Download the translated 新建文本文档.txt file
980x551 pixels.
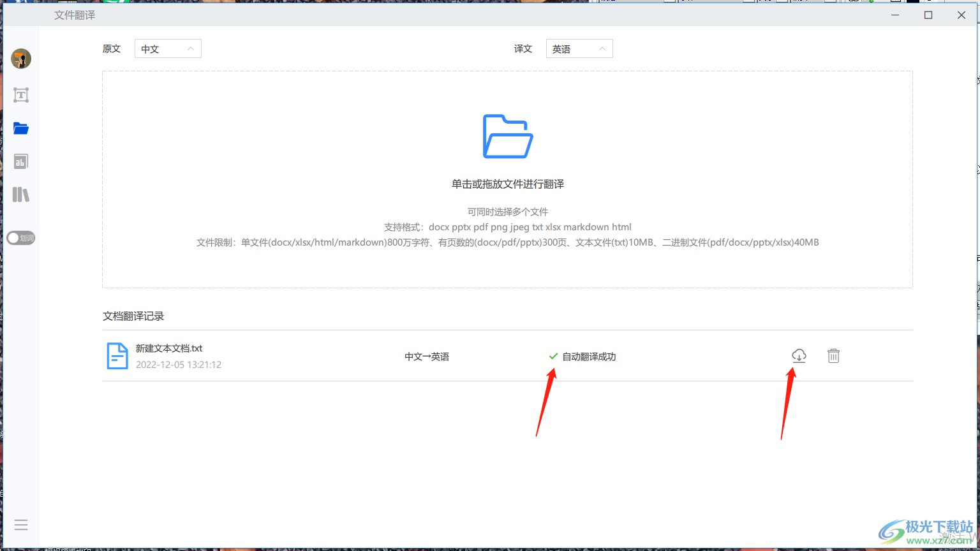pos(799,356)
